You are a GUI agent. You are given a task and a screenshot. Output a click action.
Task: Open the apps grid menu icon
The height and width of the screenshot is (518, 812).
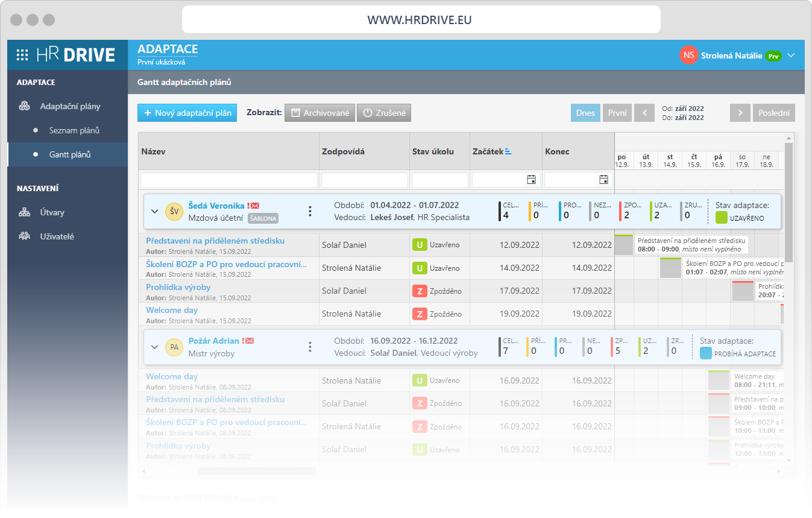[x=22, y=55]
